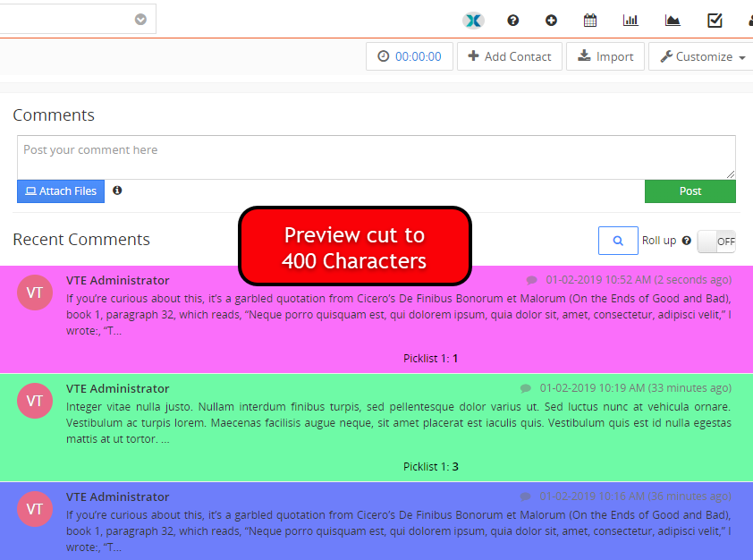Click the 'Picklist 1: 3' label
Screen dimensions: 753x560
pyautogui.click(x=431, y=467)
